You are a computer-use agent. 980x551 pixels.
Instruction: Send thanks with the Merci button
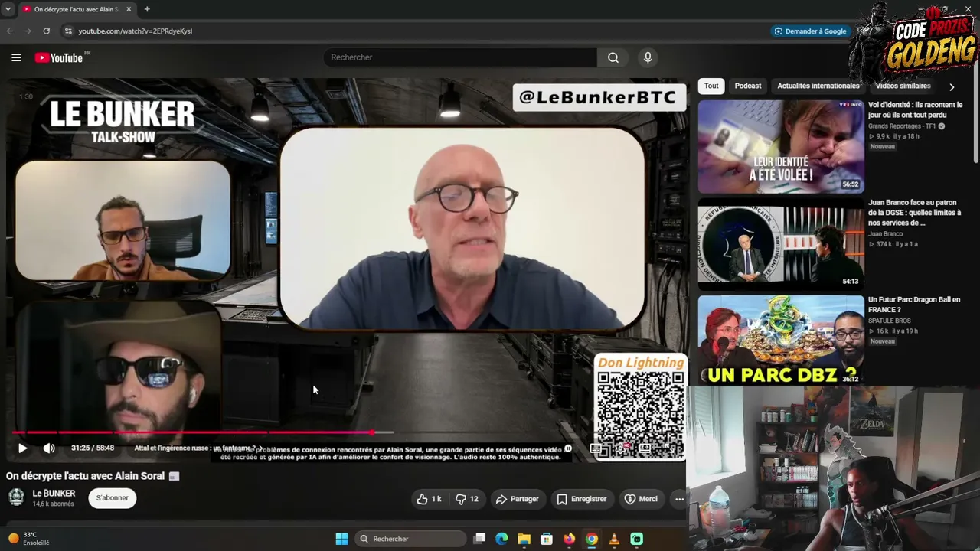(642, 499)
